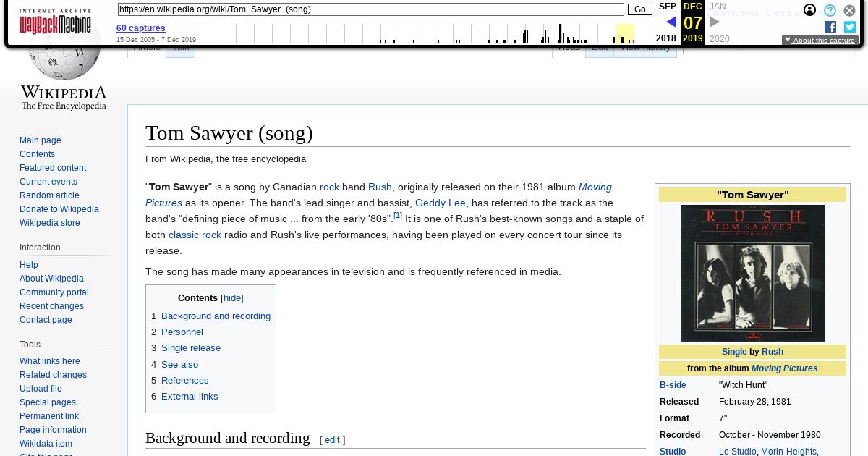The image size is (868, 456).
Task: Open Wikipedia store link
Action: pyautogui.click(x=50, y=223)
